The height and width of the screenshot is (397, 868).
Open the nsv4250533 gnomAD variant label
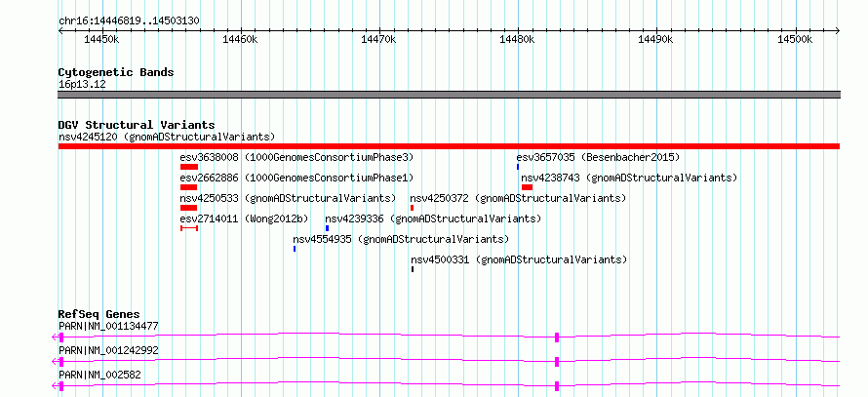point(289,198)
